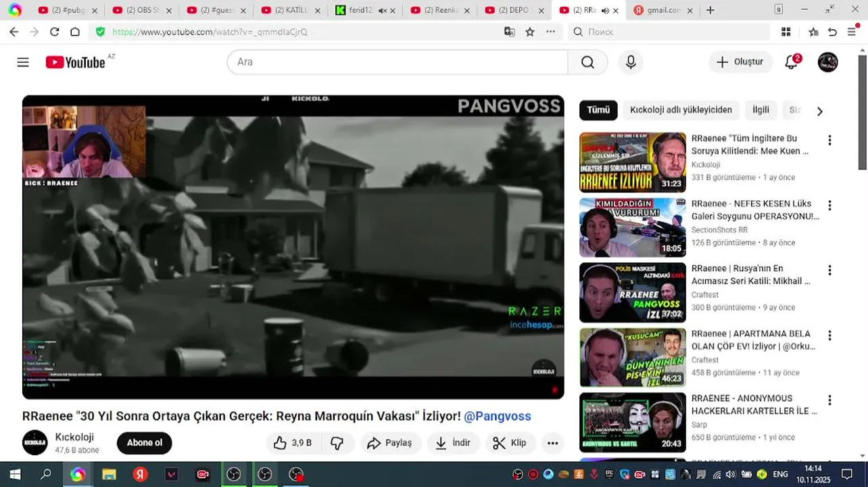Open the 20:43 Anonymous vs Kartel thumbnail
868x487 pixels.
633,422
